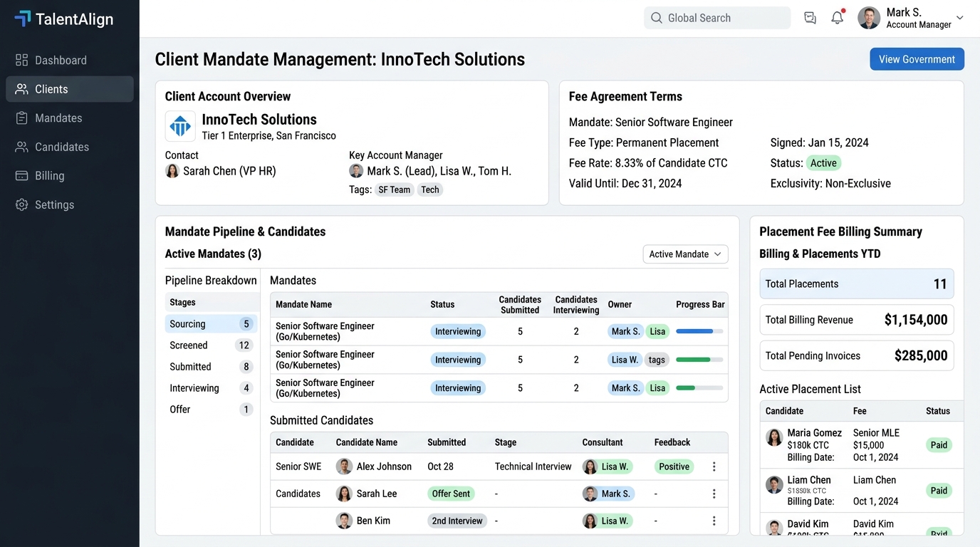
Task: Open more options for Ben Kim
Action: point(714,521)
